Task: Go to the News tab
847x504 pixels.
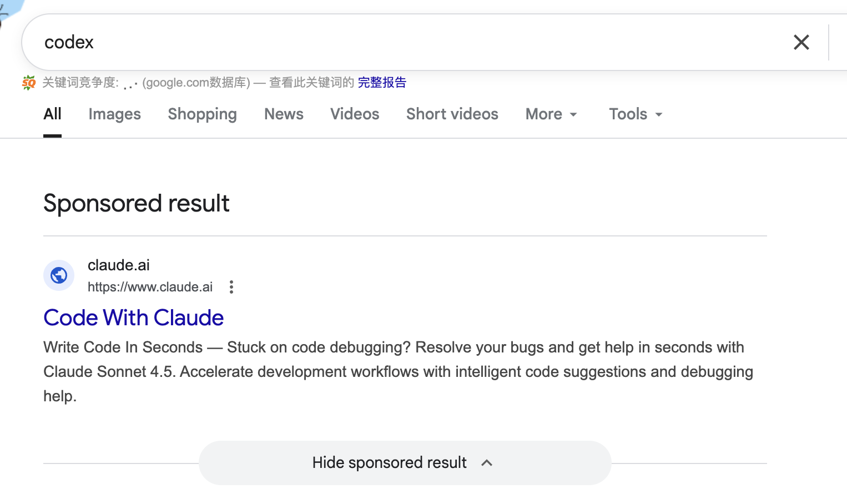Action: tap(284, 114)
